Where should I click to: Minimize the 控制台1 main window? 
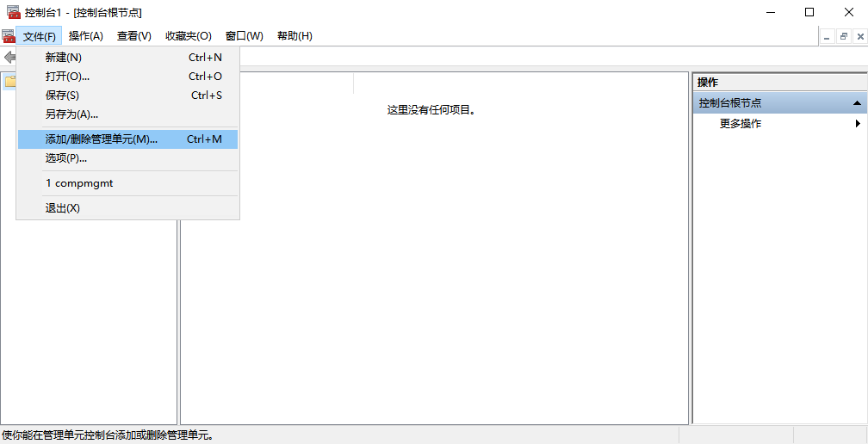tap(770, 12)
